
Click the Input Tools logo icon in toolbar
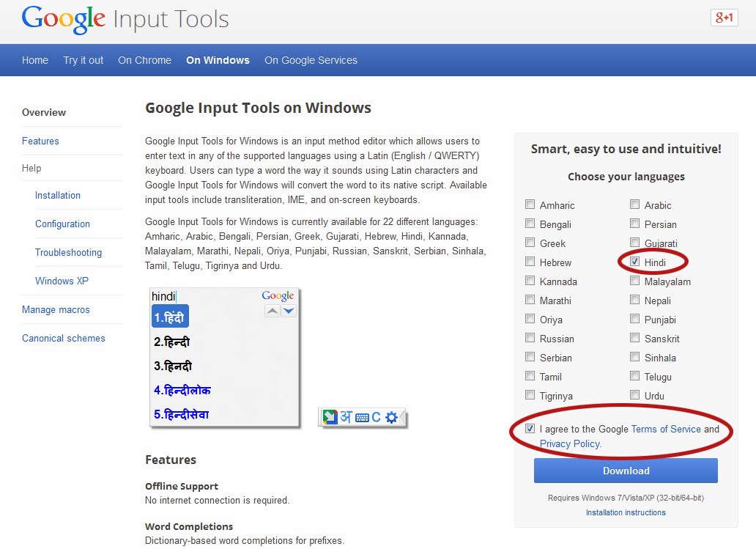click(x=330, y=417)
